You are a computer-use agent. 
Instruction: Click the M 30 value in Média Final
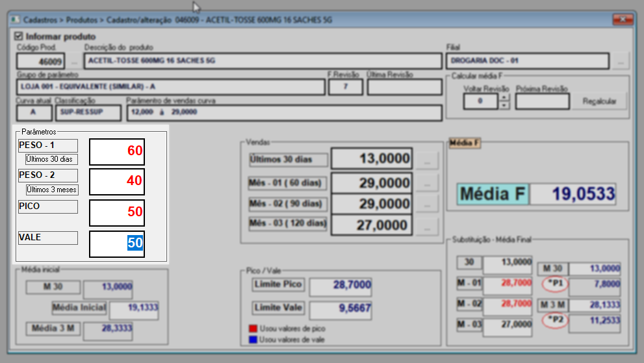tap(595, 269)
